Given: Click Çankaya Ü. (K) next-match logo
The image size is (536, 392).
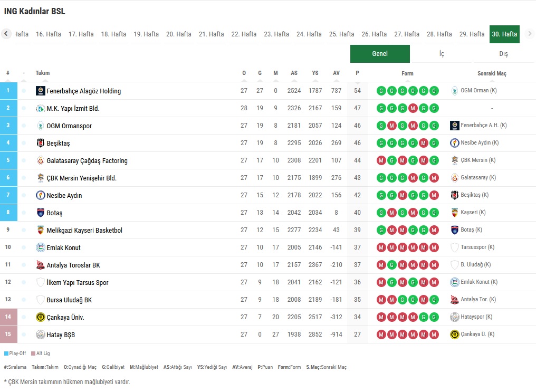Looking at the screenshot, I should coord(454,334).
